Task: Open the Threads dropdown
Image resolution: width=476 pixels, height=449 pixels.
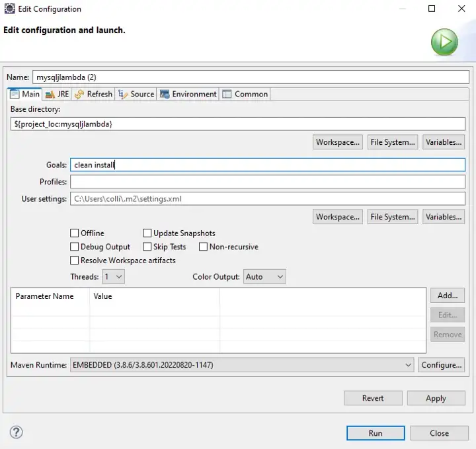Action: 113,276
